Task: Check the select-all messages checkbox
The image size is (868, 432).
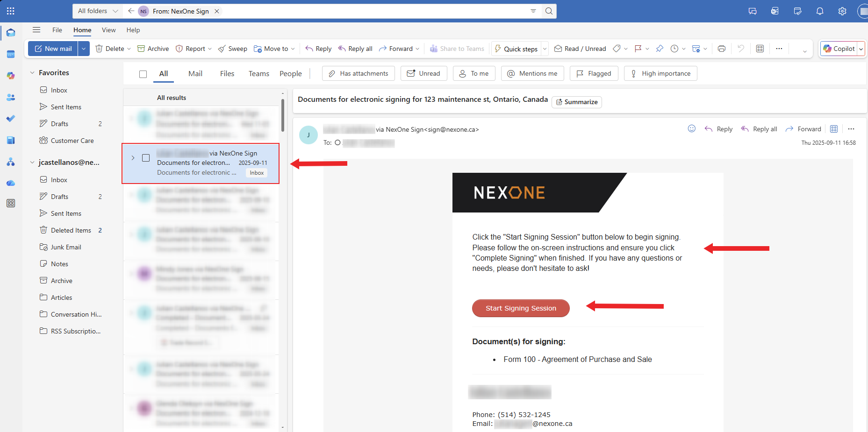Action: pos(143,74)
